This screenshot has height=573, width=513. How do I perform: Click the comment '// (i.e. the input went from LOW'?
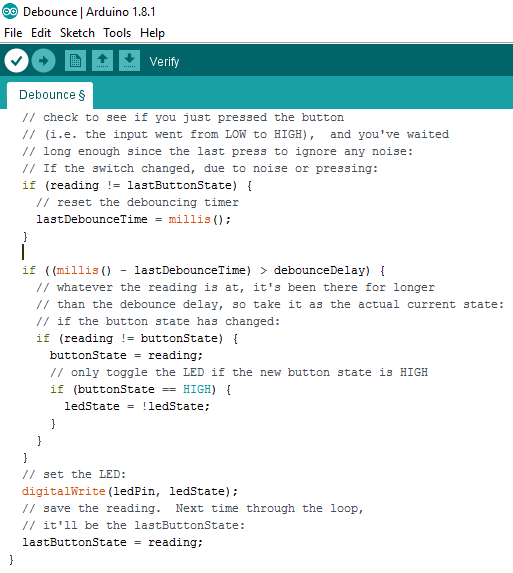tap(235, 134)
